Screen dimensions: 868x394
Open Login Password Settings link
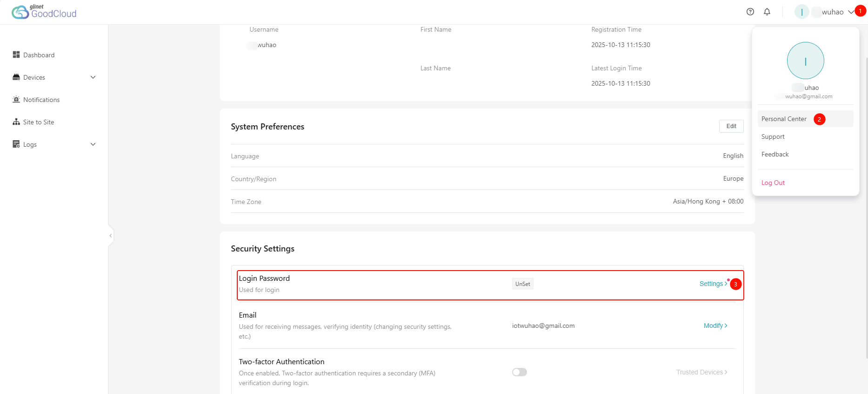(x=713, y=284)
